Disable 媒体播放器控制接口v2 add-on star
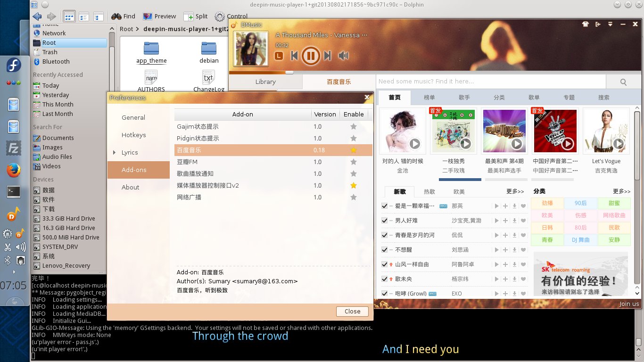644x362 pixels. (x=354, y=186)
